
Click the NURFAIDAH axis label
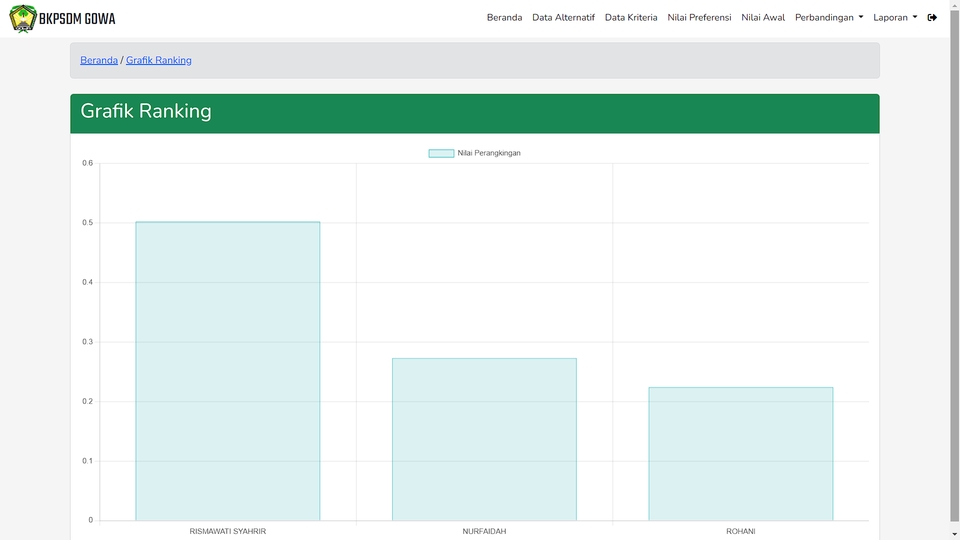484,531
